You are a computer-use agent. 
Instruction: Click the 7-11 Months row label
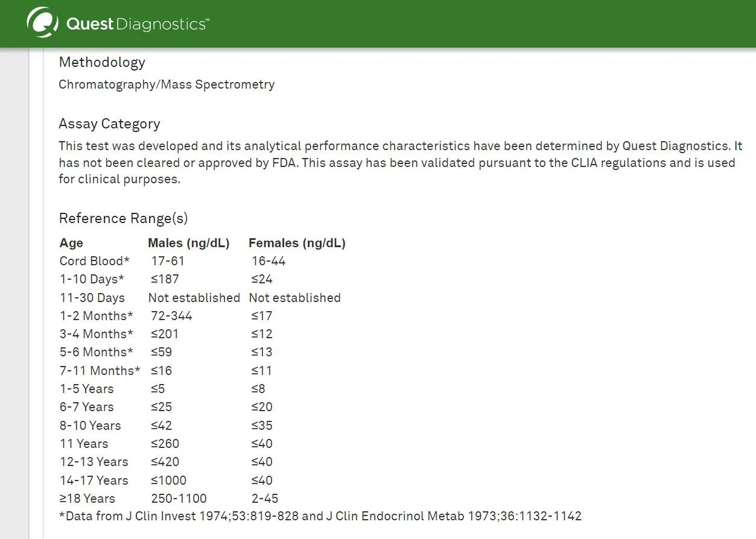tap(100, 371)
